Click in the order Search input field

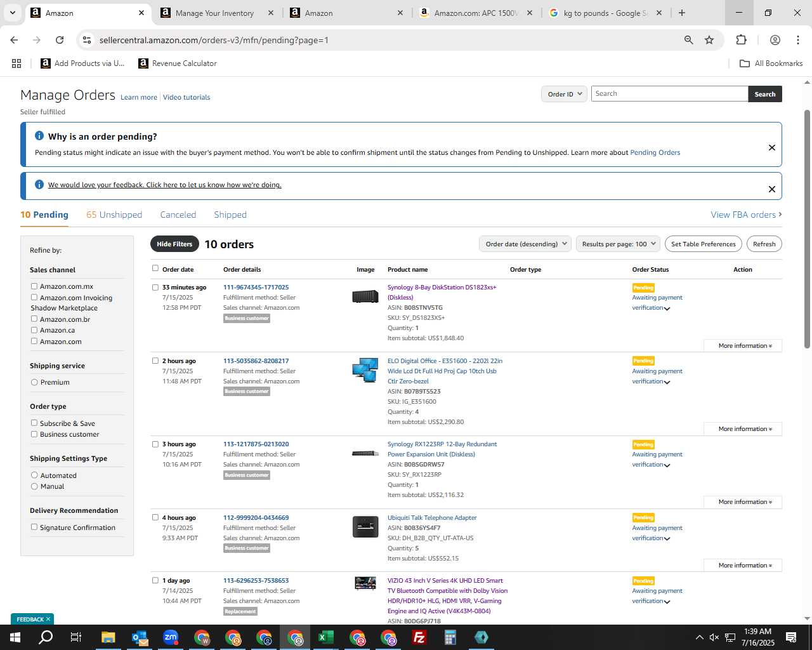[669, 94]
